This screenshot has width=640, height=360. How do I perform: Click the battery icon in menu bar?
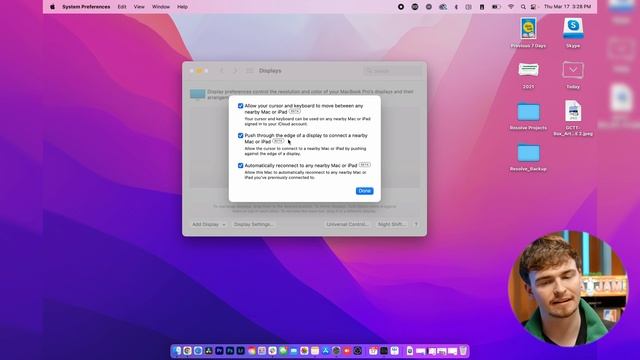pyautogui.click(x=496, y=7)
